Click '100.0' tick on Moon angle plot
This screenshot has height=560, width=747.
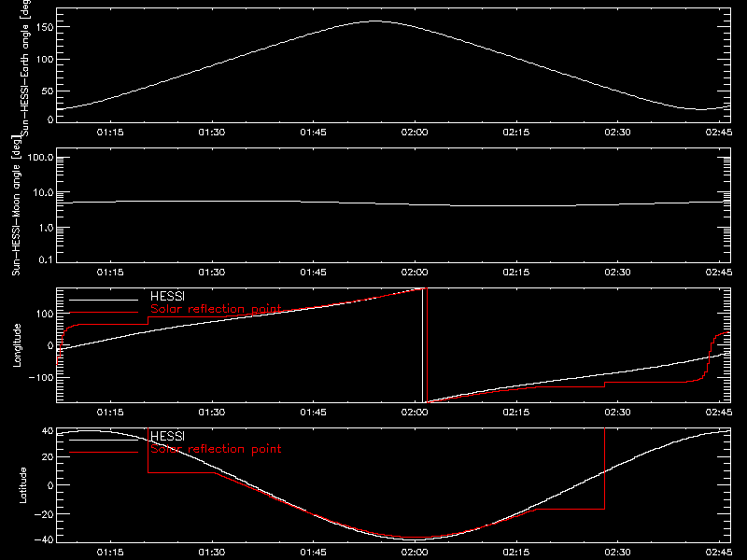(x=40, y=158)
